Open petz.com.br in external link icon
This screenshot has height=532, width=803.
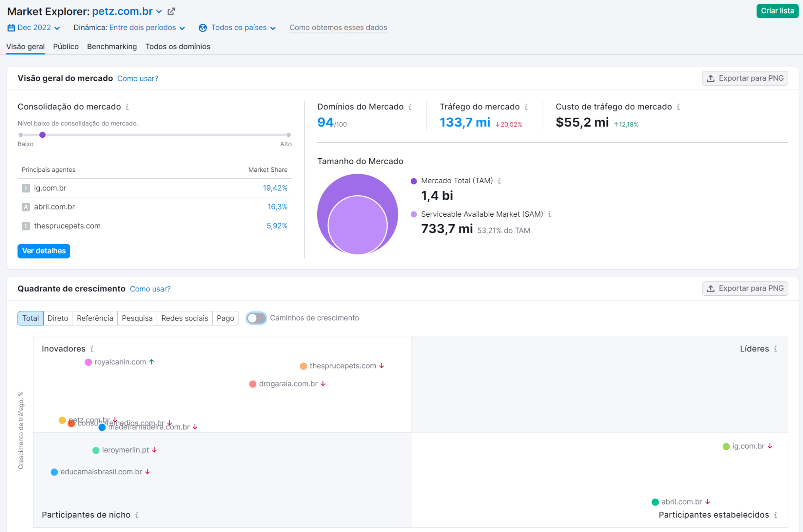[x=171, y=12]
